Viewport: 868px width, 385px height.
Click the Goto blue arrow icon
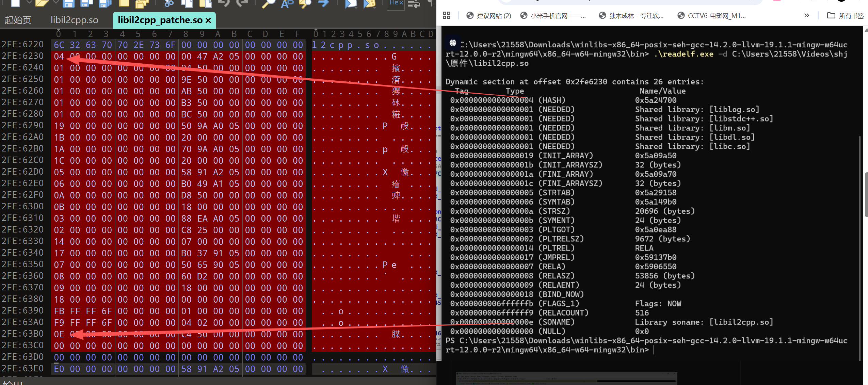[x=323, y=3]
